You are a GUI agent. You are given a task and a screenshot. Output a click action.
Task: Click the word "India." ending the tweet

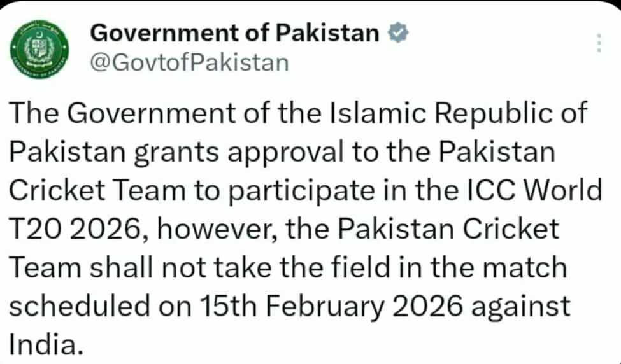tap(46, 345)
